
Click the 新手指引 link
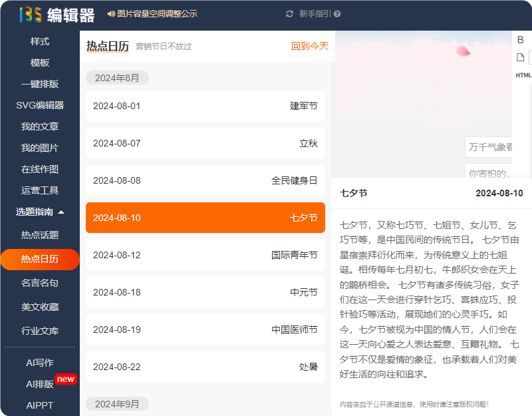315,14
